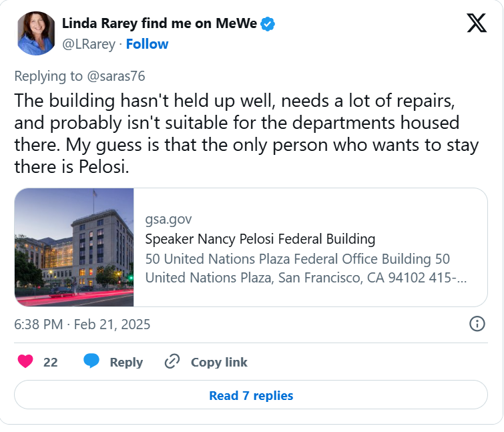Open Linda Rarey's profile picture
Screen dimensions: 504x432
coord(36,33)
